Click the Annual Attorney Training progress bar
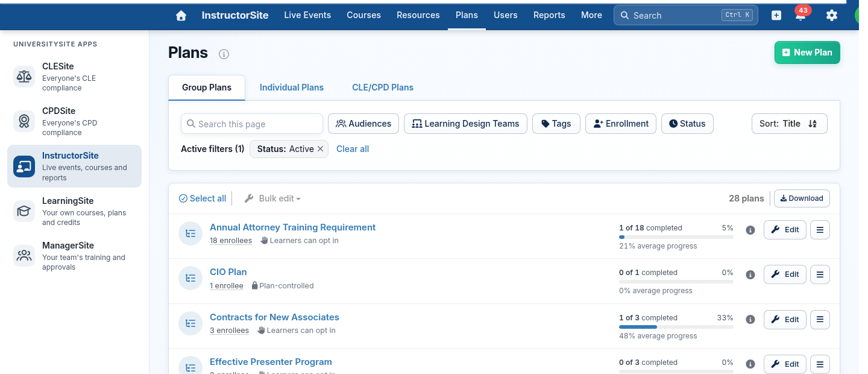This screenshot has width=868, height=374. click(x=676, y=237)
